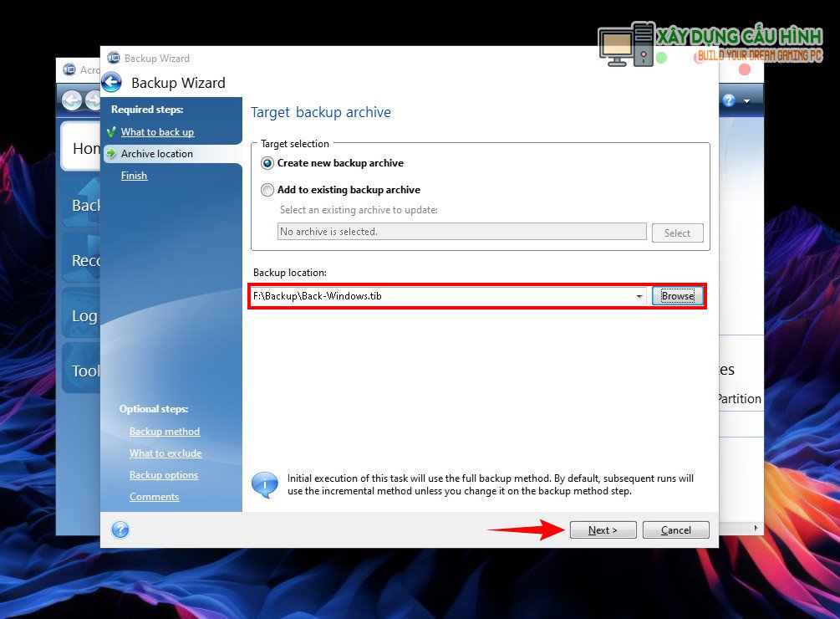Select Add to existing backup archive option
The height and width of the screenshot is (619, 840).
pyautogui.click(x=267, y=190)
